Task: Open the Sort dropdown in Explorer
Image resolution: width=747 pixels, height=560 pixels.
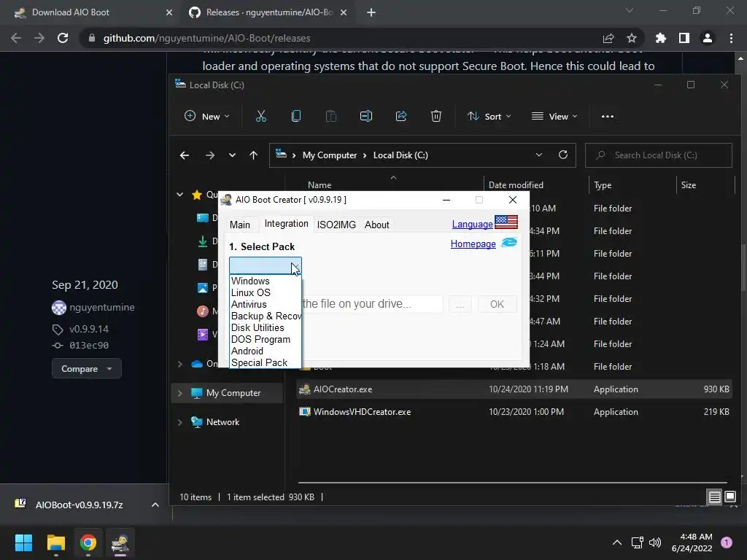Action: click(489, 116)
